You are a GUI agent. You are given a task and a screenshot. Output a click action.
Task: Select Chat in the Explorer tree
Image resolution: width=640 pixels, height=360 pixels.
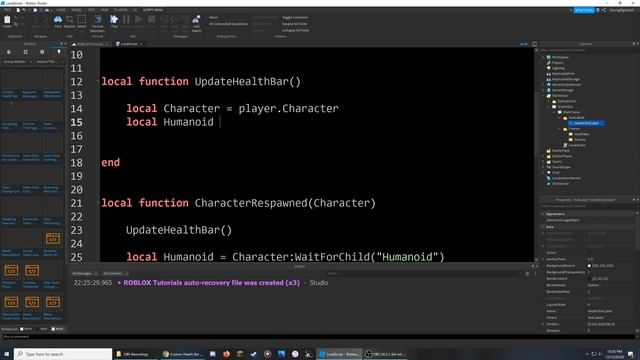tap(555, 173)
